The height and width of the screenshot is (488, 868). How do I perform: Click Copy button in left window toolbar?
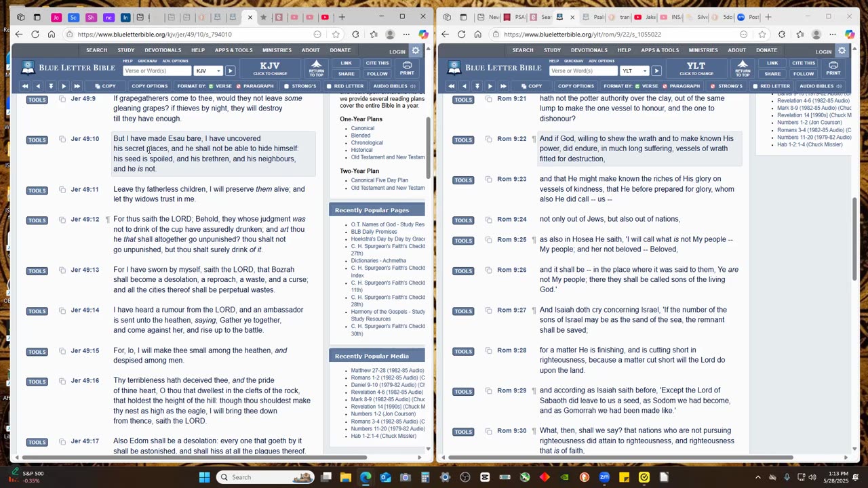tap(105, 86)
